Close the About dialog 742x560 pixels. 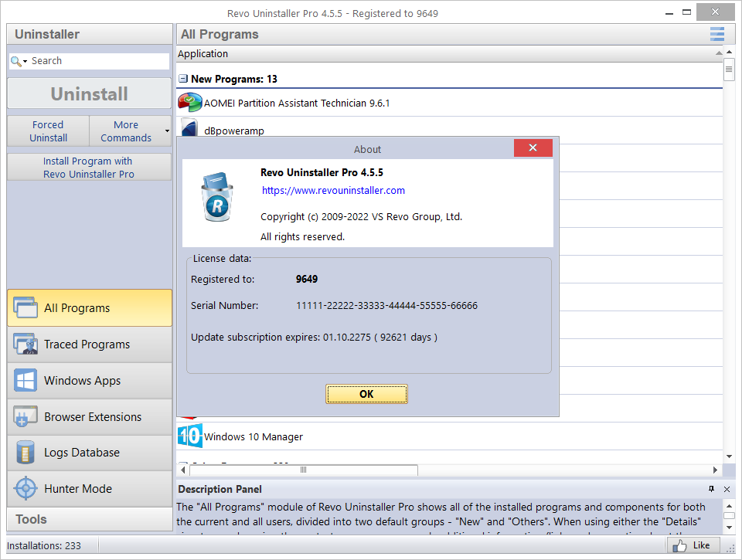coord(533,148)
